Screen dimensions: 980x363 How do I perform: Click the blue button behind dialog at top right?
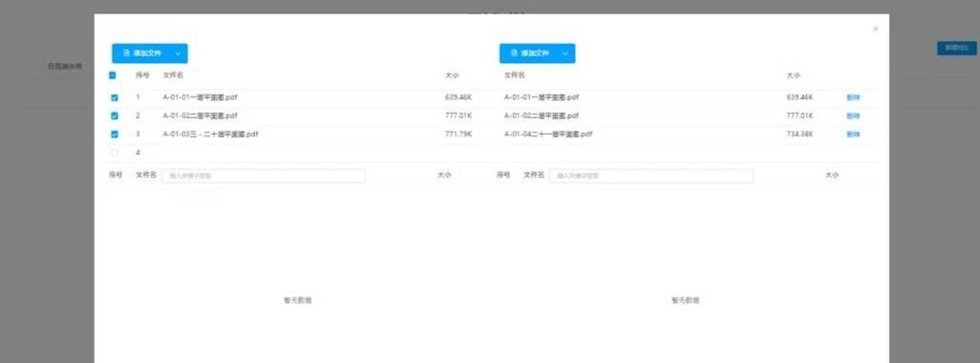956,48
